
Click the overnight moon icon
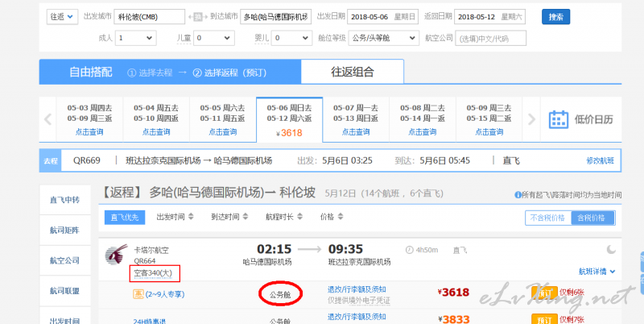pos(611,250)
